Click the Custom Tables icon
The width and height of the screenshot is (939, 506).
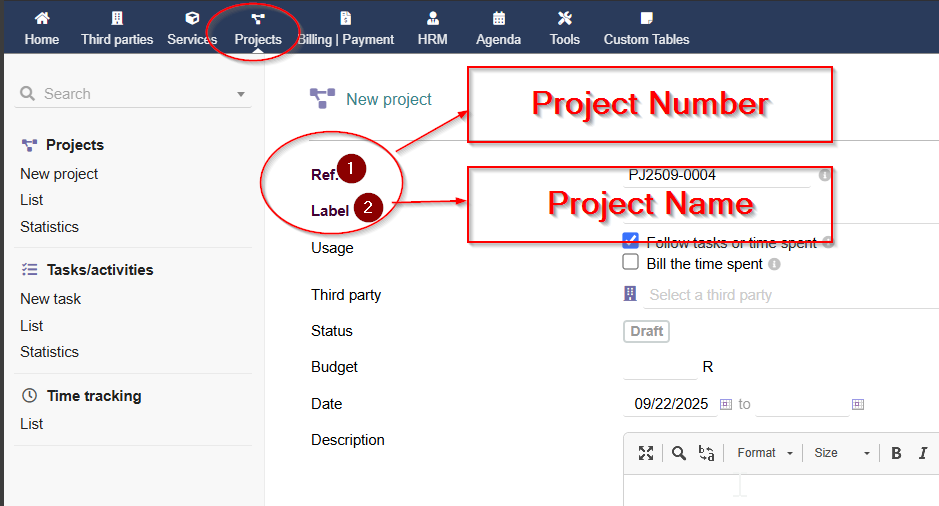click(646, 18)
